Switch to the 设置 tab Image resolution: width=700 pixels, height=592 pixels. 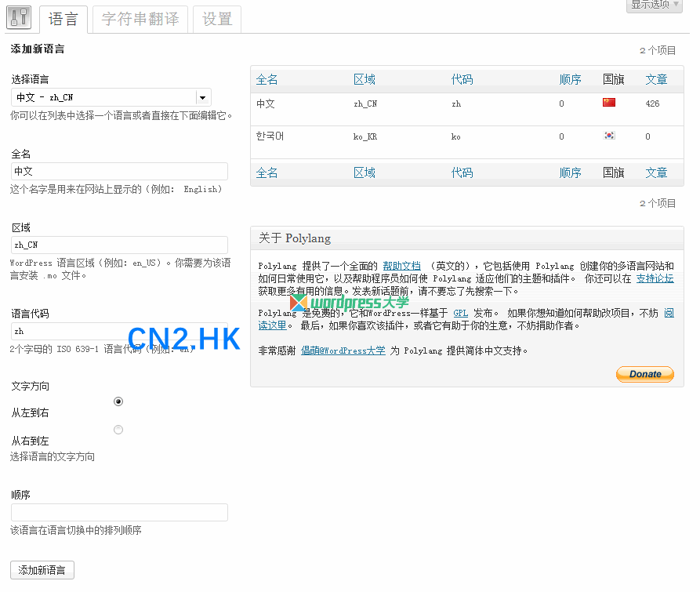click(x=217, y=20)
